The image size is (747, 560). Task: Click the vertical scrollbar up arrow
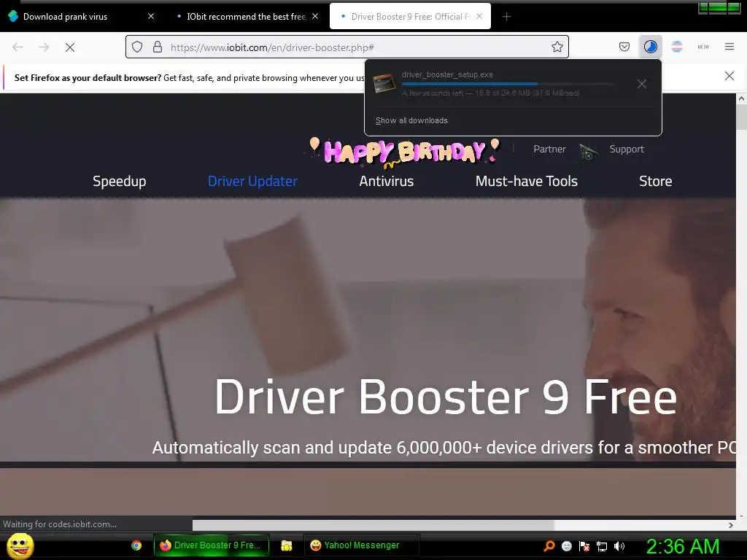741,98
